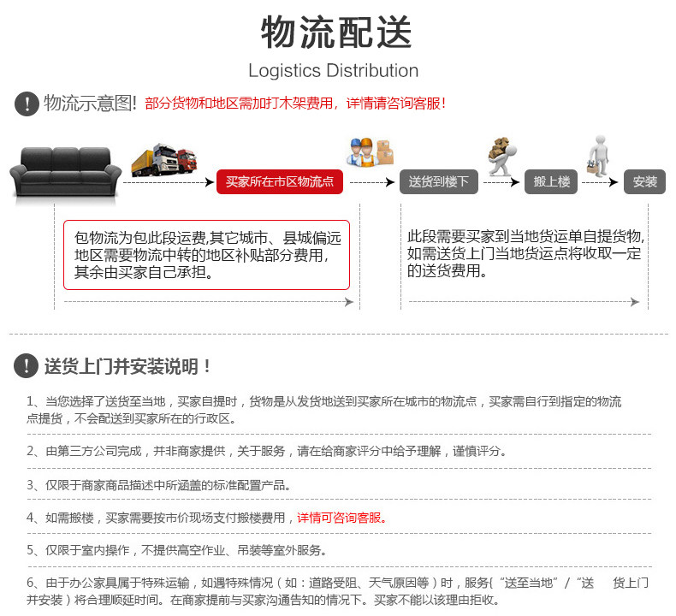Click item 2 text 由第三方公司完成
The height and width of the screenshot is (616, 676).
point(266,452)
